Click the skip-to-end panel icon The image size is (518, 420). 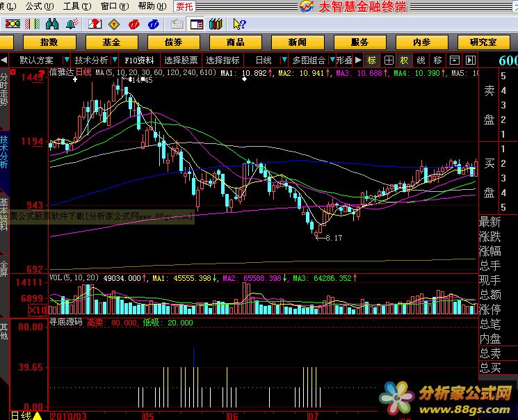pos(471,60)
